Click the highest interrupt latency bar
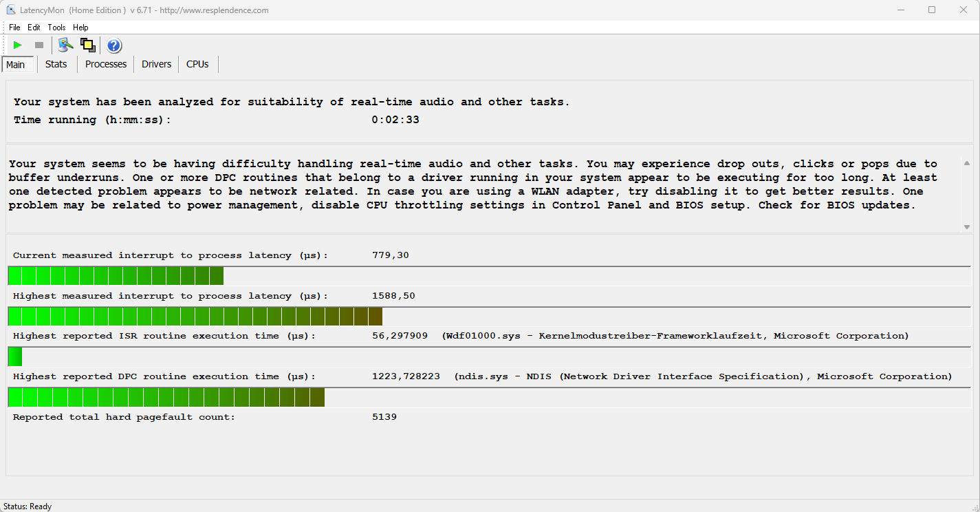This screenshot has height=512, width=980. tap(489, 317)
